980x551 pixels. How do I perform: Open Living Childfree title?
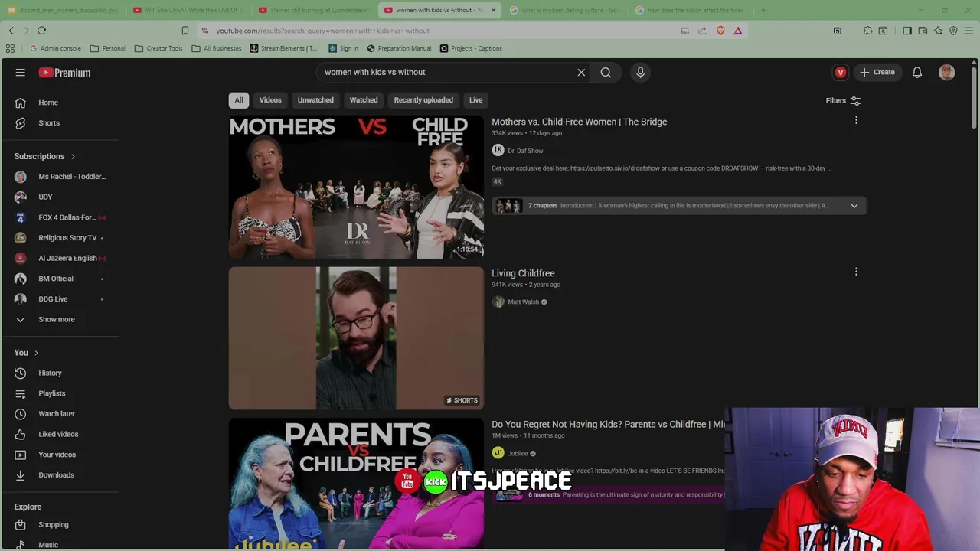(x=523, y=273)
